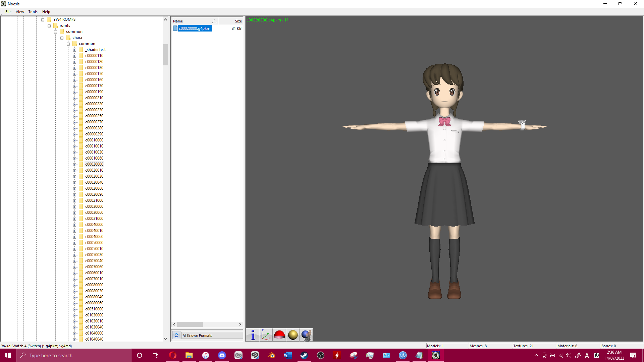Open the View menu

point(20,12)
